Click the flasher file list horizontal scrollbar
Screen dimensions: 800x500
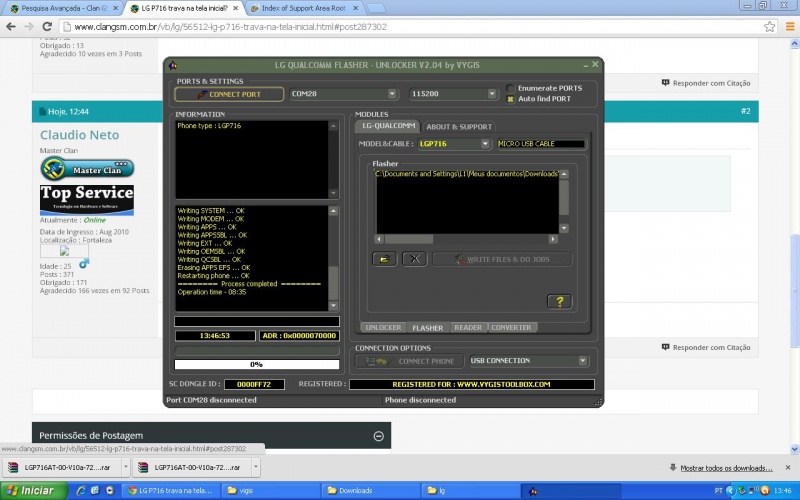coord(466,239)
